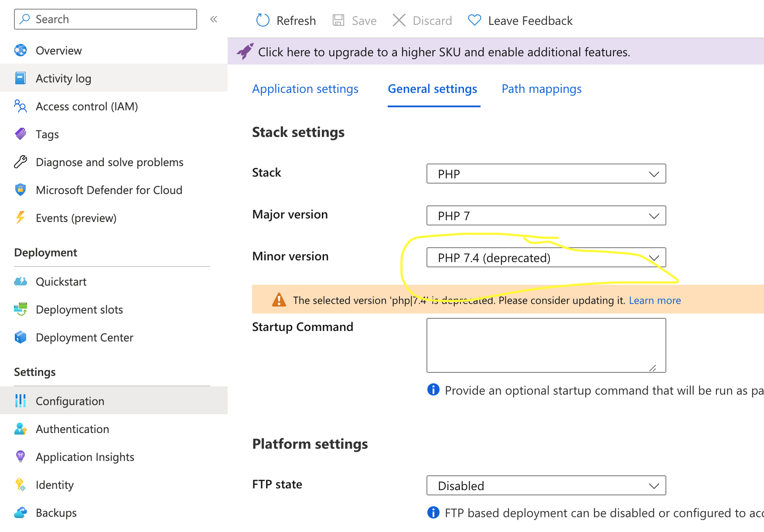The height and width of the screenshot is (532, 764).
Task: Click the Application Insights lightbulb icon
Action: (x=20, y=457)
